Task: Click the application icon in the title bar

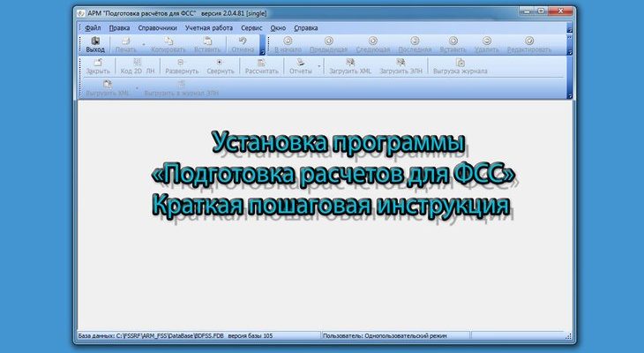Action: pyautogui.click(x=81, y=13)
